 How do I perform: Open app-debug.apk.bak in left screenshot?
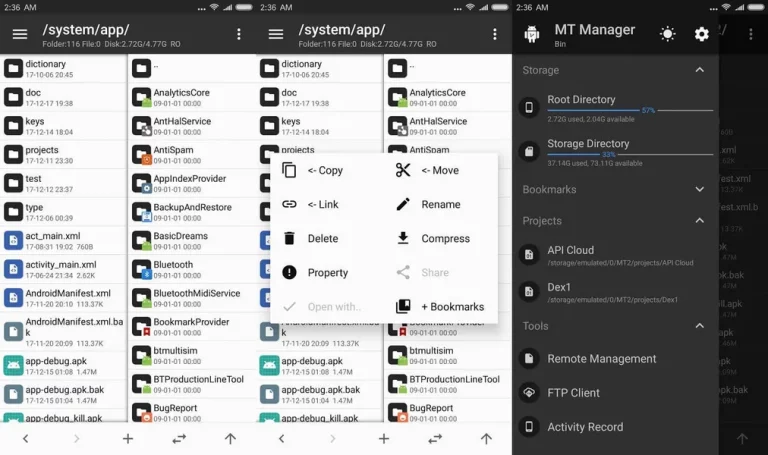tap(64, 394)
